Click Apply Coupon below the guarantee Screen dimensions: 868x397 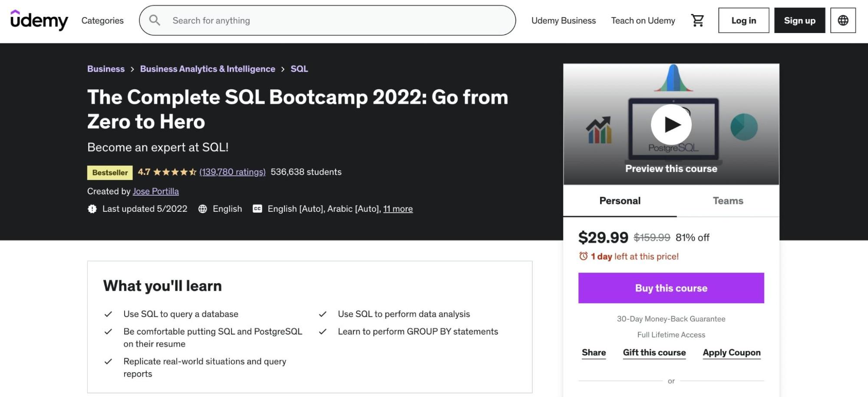[x=731, y=352]
